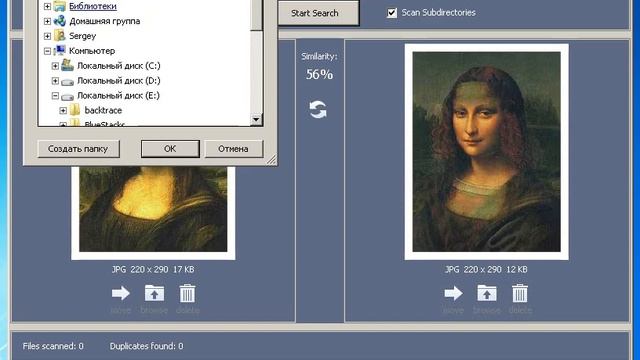The image size is (640, 360).
Task: Click the right image info JPG 220 x 290 12 KB
Action: tap(486, 269)
